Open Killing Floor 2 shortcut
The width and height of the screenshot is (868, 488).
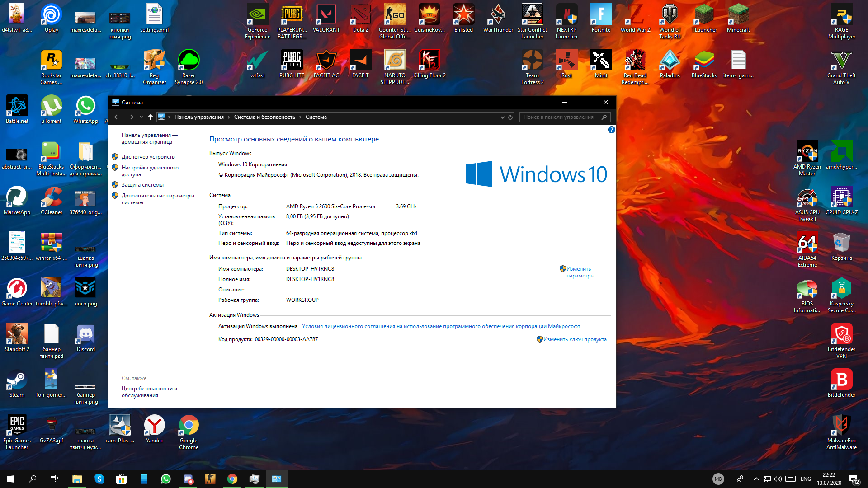click(x=429, y=64)
